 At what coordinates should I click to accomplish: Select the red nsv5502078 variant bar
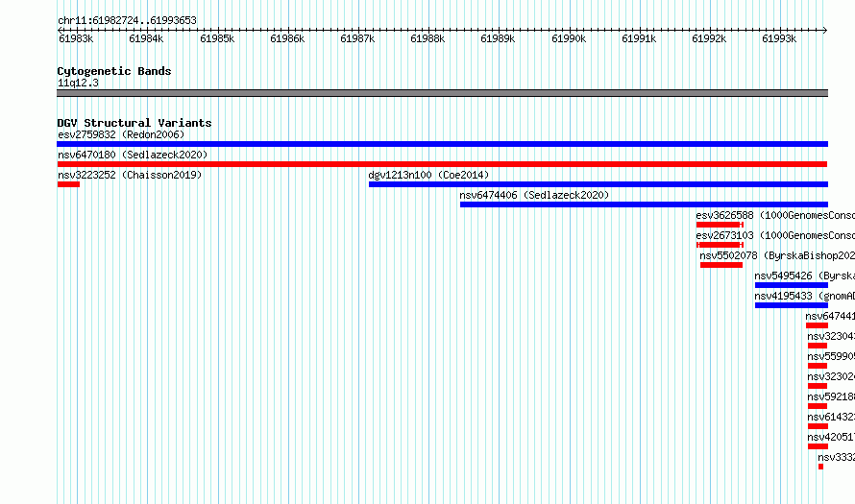tap(721, 265)
